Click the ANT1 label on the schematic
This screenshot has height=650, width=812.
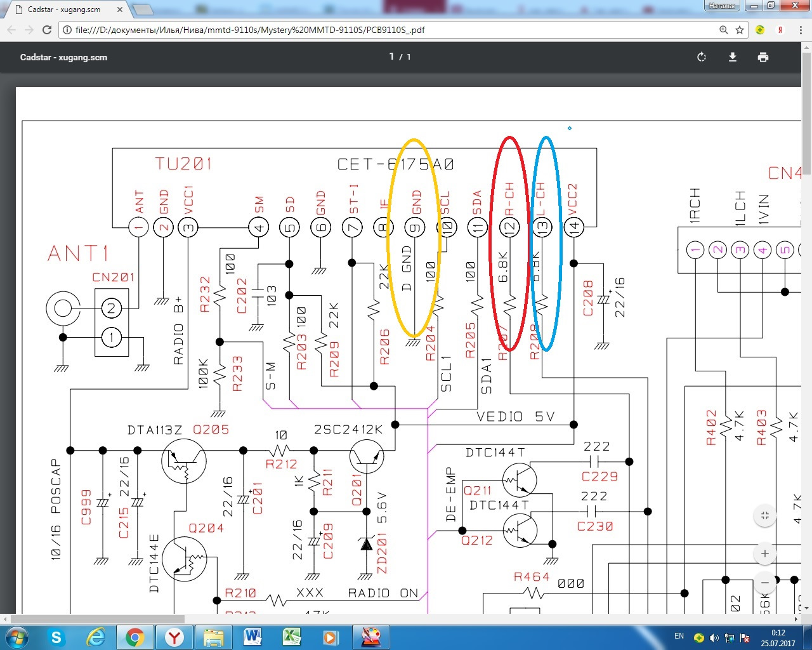[79, 253]
